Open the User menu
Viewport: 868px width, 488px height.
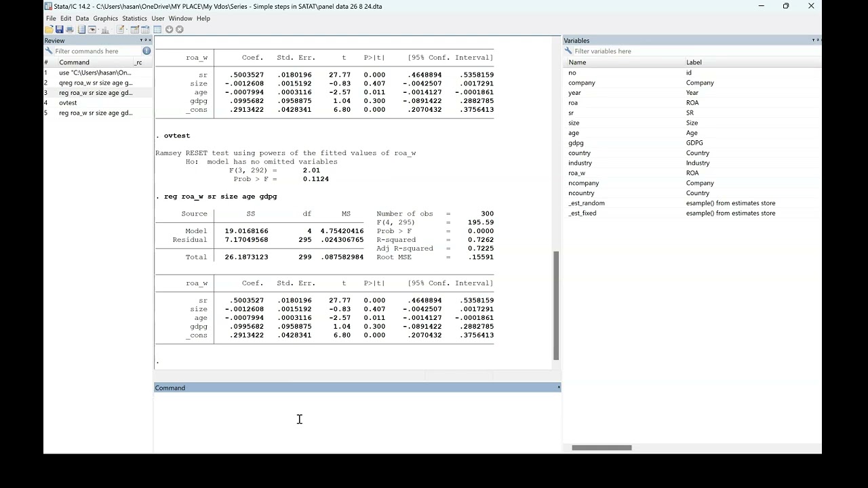pyautogui.click(x=158, y=18)
